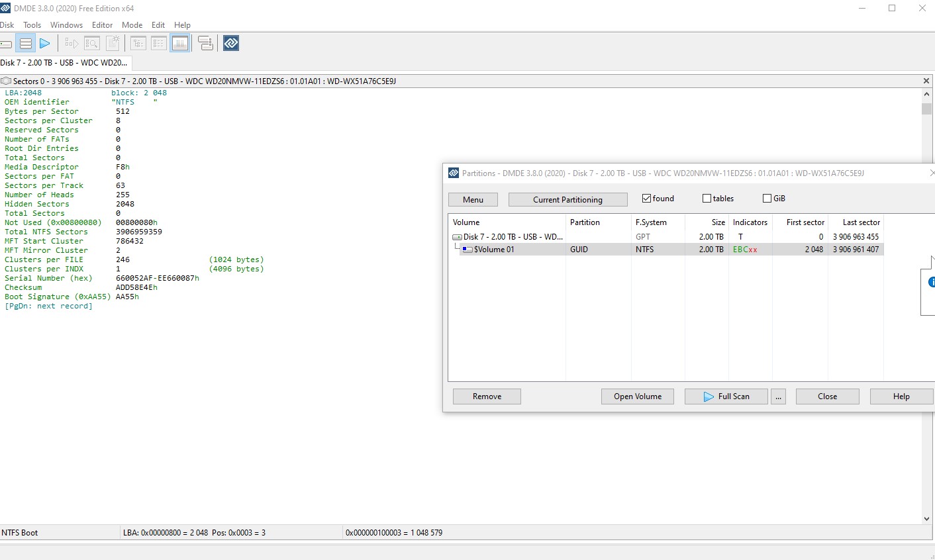This screenshot has width=935, height=560.
Task: Click the Current Partitioning button
Action: click(x=567, y=199)
